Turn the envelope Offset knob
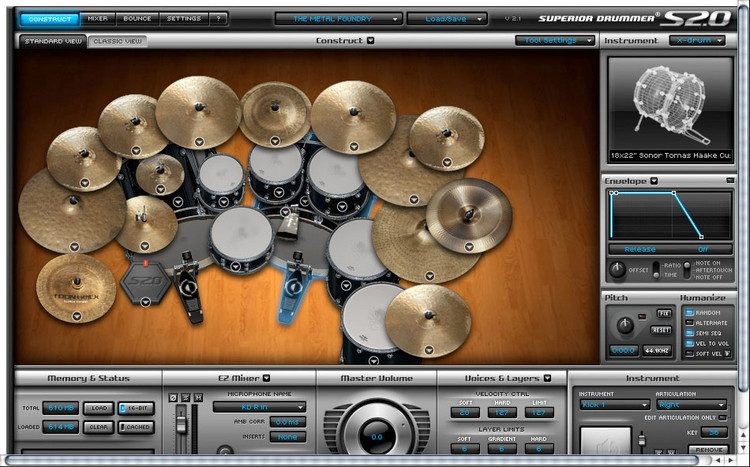The image size is (750, 467). click(617, 270)
